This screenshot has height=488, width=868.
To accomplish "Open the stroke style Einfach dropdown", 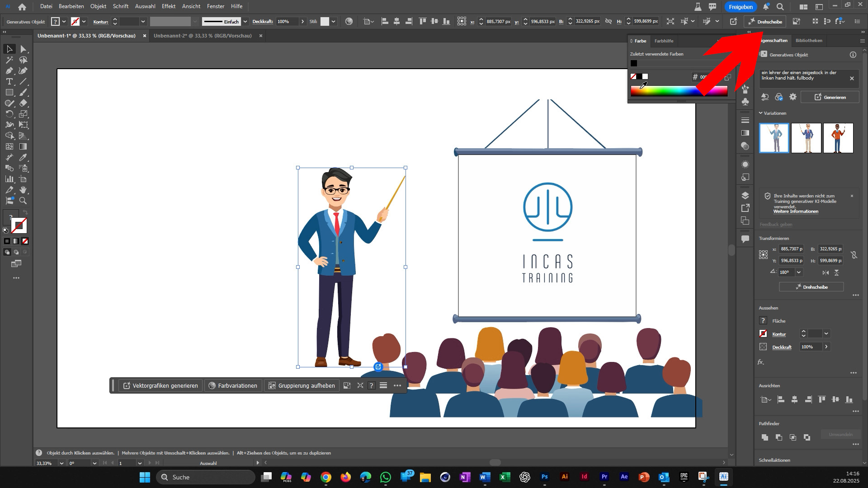I will (245, 21).
